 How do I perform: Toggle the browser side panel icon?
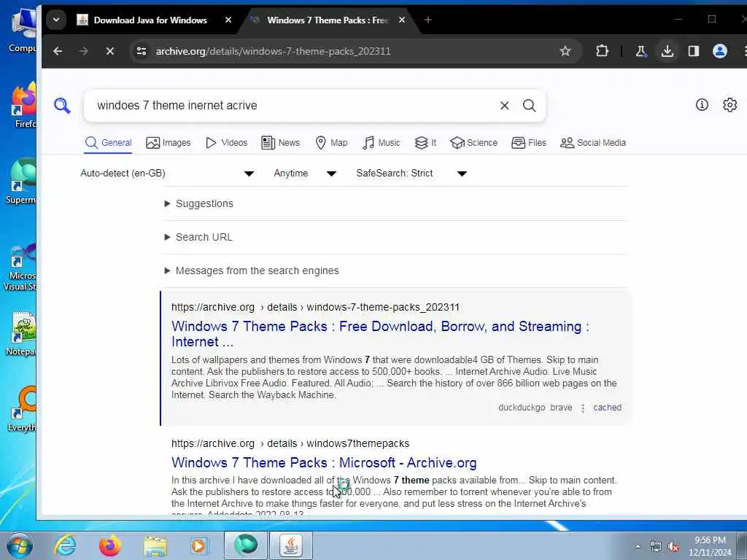(693, 51)
